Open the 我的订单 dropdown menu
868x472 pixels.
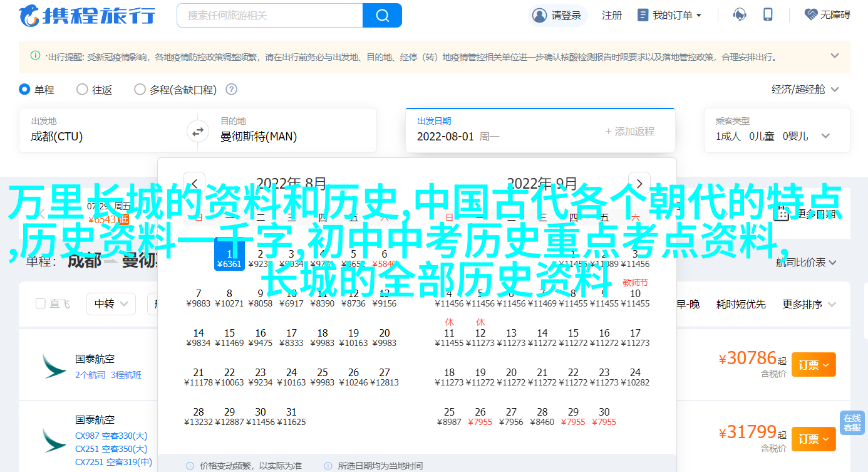click(x=669, y=15)
